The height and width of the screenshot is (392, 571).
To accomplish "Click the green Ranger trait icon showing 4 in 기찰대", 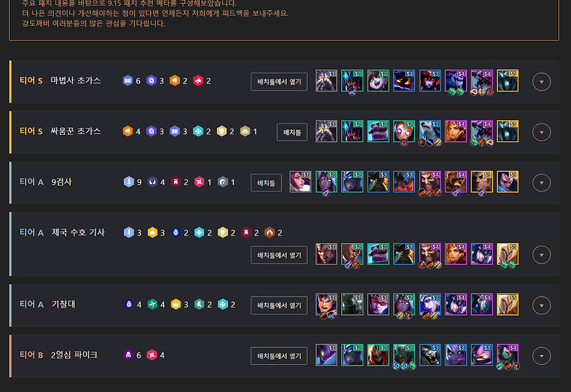I will point(152,304).
